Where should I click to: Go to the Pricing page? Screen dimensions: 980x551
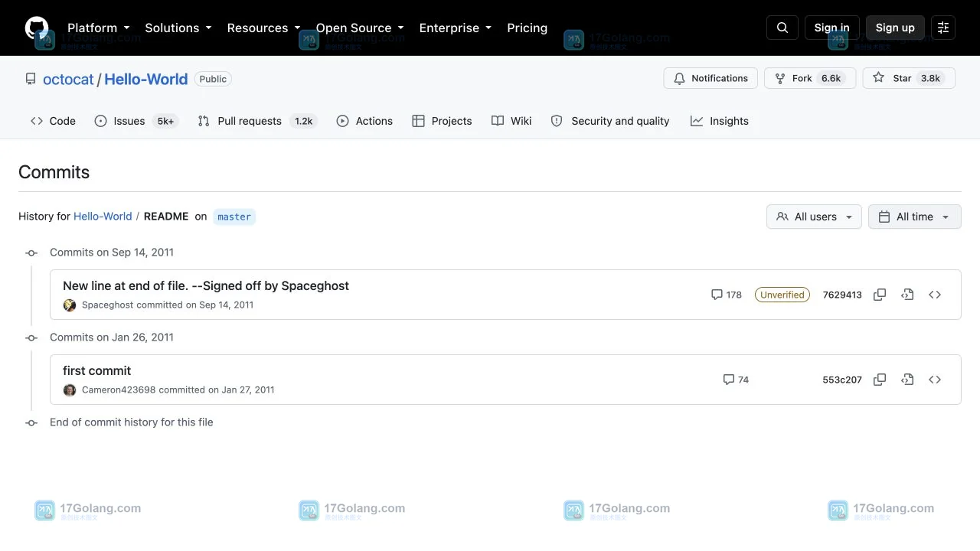tap(527, 28)
